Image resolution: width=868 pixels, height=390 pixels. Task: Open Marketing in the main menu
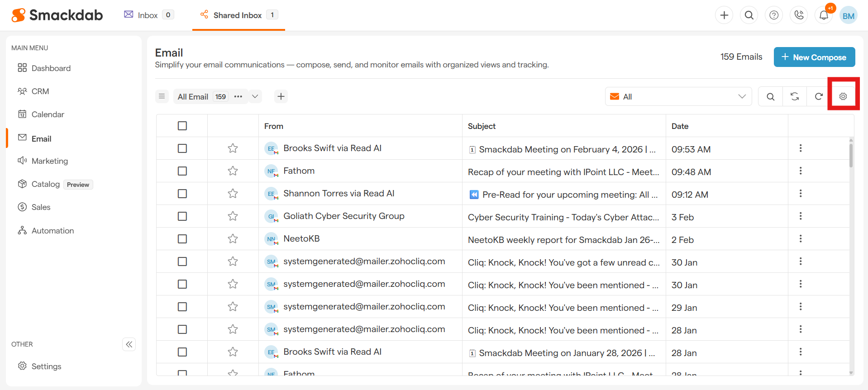tap(50, 161)
